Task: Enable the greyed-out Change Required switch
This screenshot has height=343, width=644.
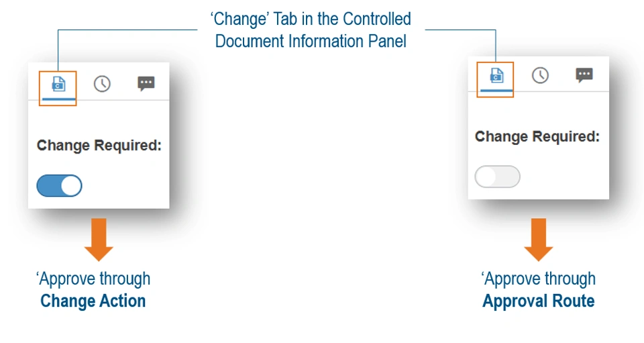Action: coord(497,177)
